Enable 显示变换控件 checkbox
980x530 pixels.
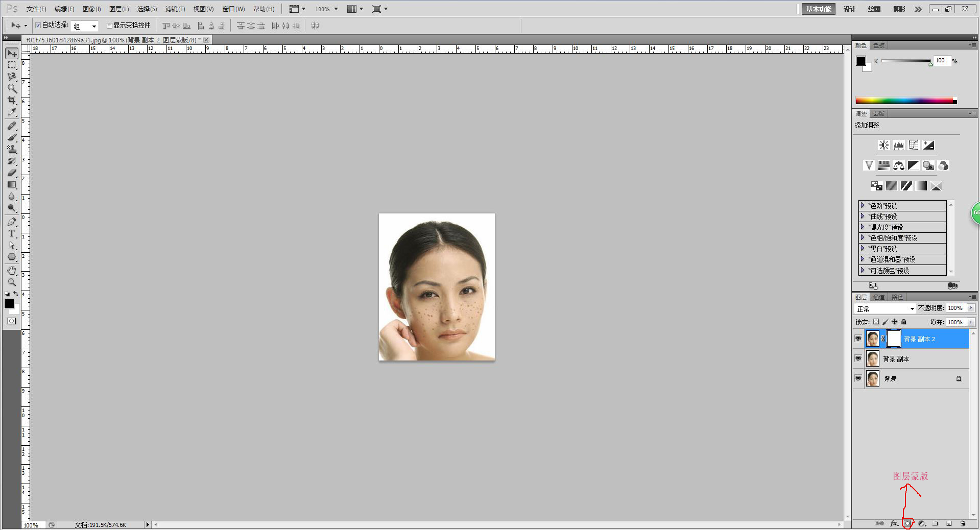pyautogui.click(x=109, y=26)
